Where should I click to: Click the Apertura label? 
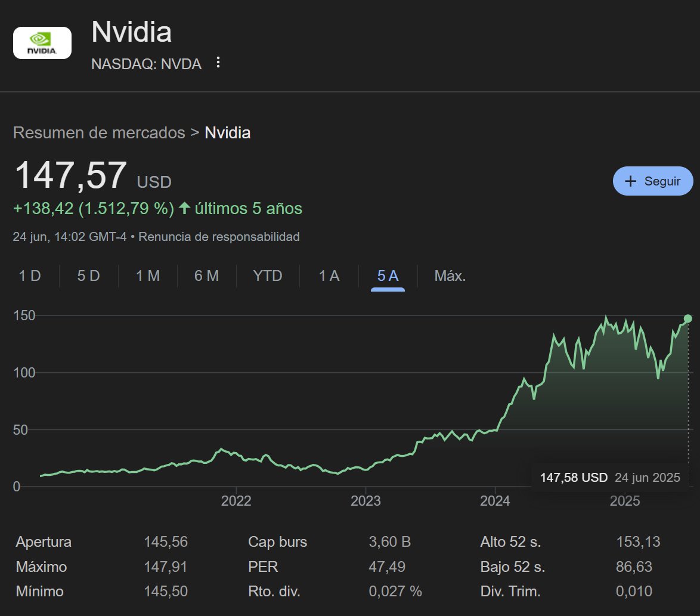(x=44, y=541)
